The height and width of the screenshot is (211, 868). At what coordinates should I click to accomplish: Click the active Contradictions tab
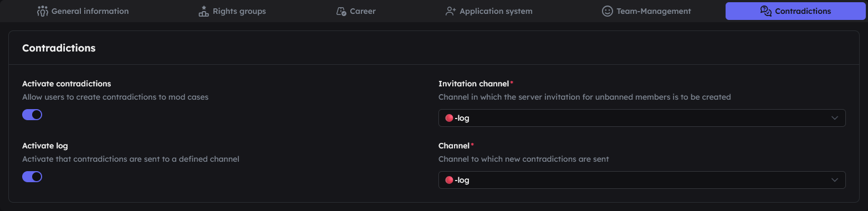[x=795, y=11]
